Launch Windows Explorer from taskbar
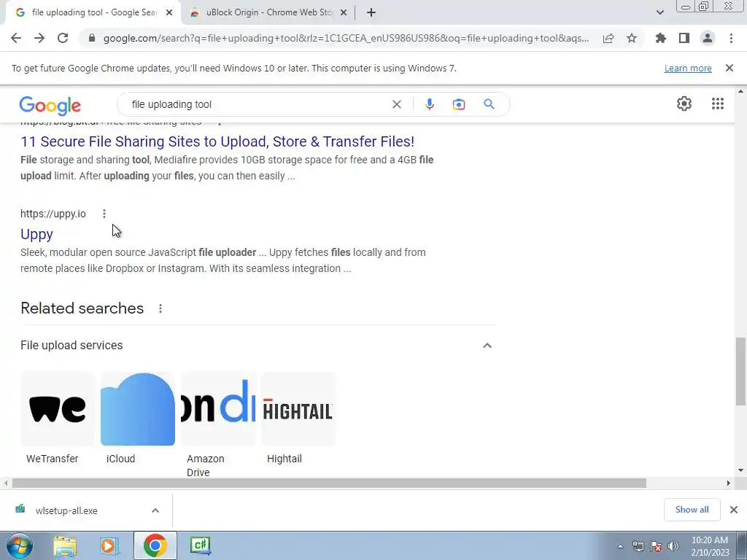The height and width of the screenshot is (560, 747). point(65,545)
